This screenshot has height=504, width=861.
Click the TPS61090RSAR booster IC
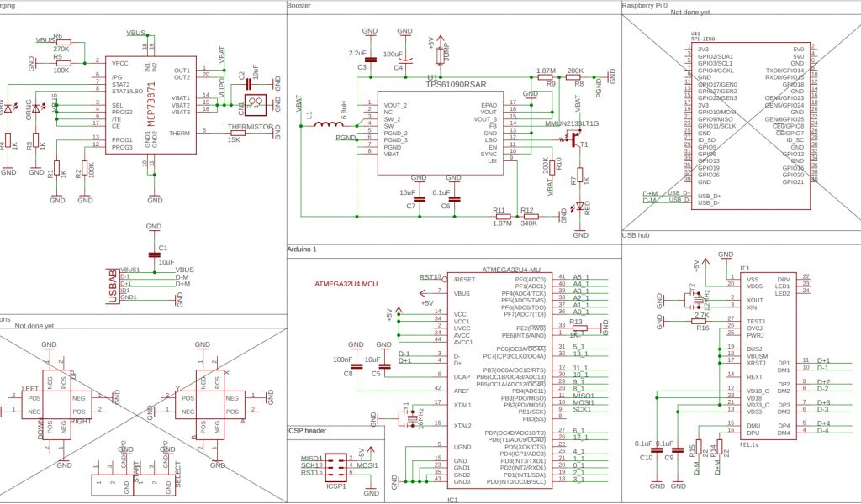[439, 134]
